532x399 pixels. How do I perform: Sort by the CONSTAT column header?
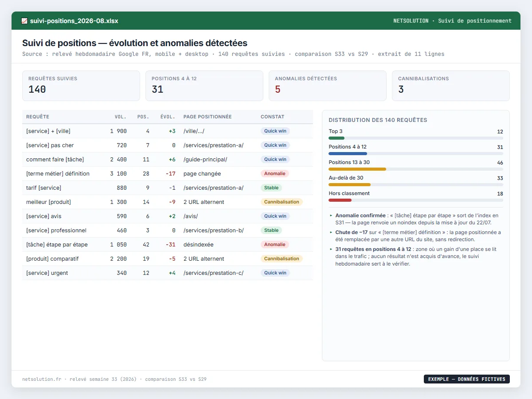pyautogui.click(x=273, y=117)
